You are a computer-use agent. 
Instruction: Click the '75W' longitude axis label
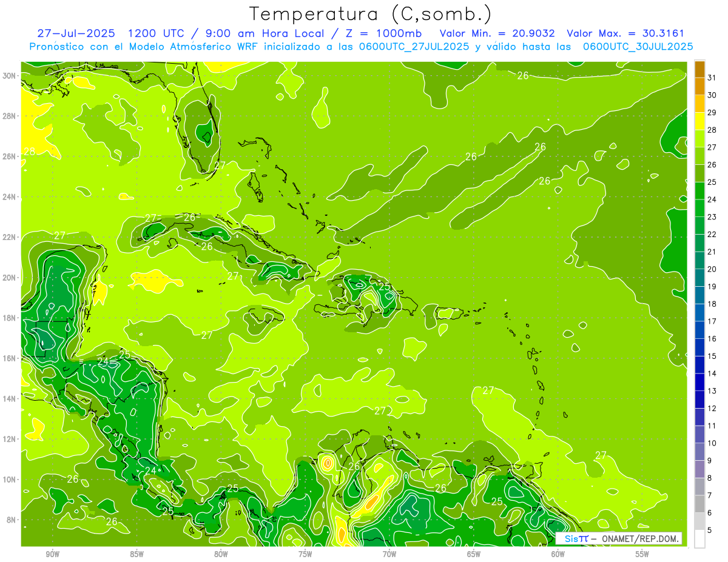coord(305,554)
